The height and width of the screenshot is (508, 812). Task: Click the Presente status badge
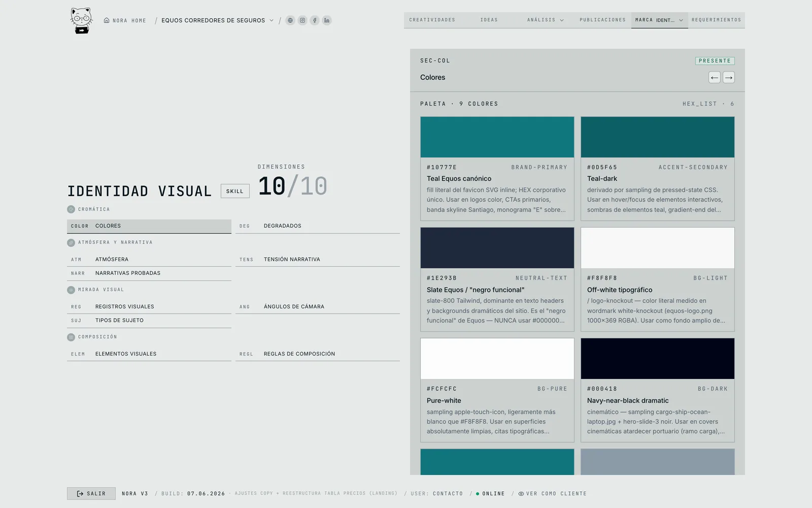coord(715,61)
